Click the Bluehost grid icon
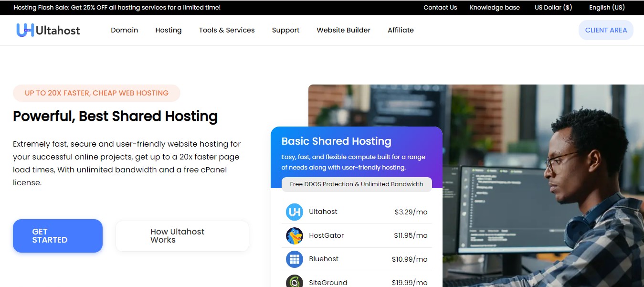 294,259
